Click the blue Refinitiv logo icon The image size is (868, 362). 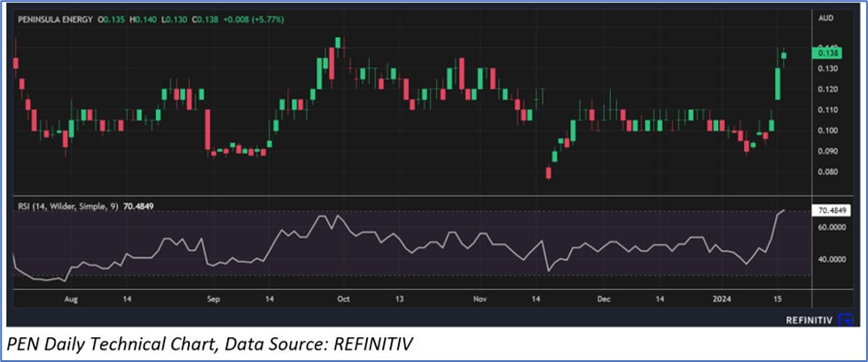coord(845,320)
